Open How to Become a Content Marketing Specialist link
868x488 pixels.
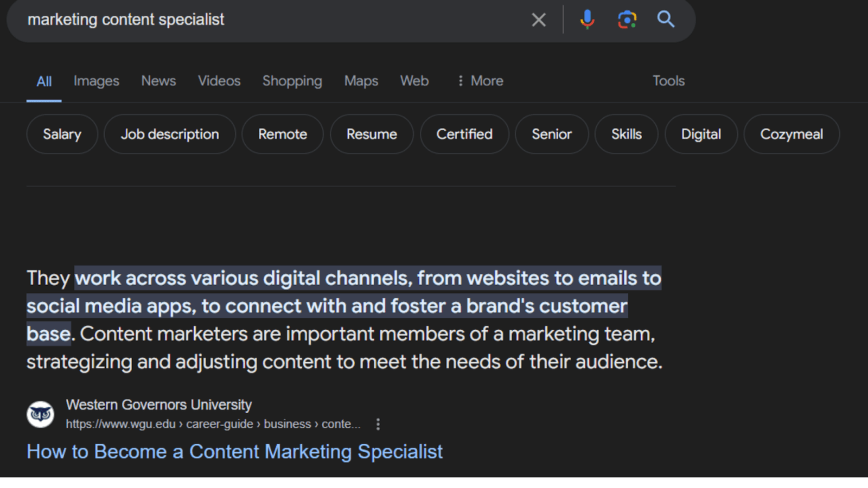tap(234, 452)
